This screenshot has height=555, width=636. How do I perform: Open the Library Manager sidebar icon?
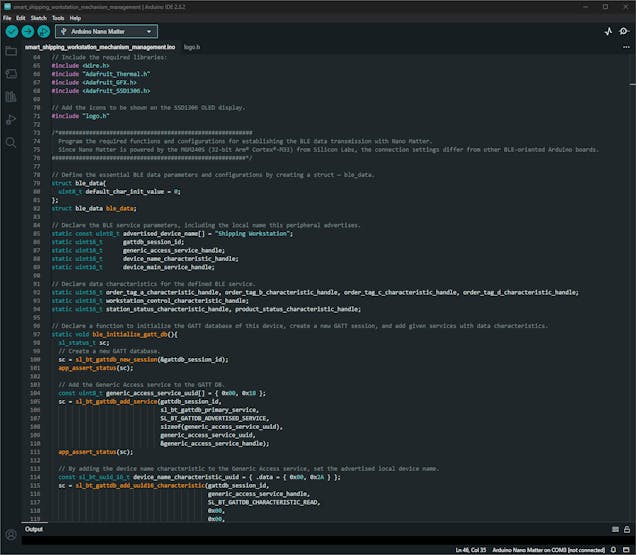[x=11, y=97]
